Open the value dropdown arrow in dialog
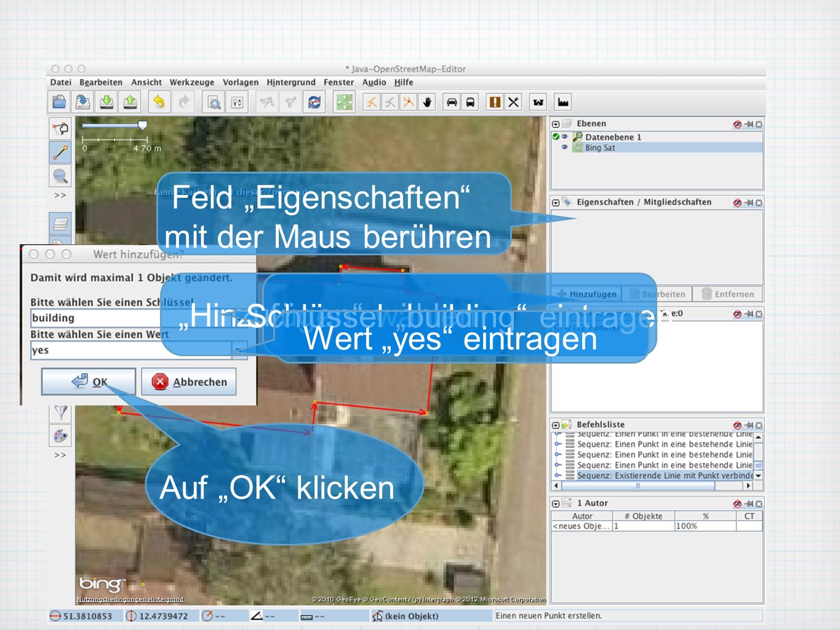The image size is (840, 630). coord(239,350)
